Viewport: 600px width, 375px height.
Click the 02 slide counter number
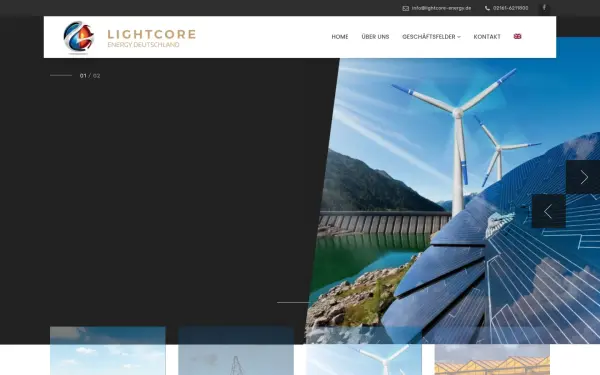tap(96, 76)
